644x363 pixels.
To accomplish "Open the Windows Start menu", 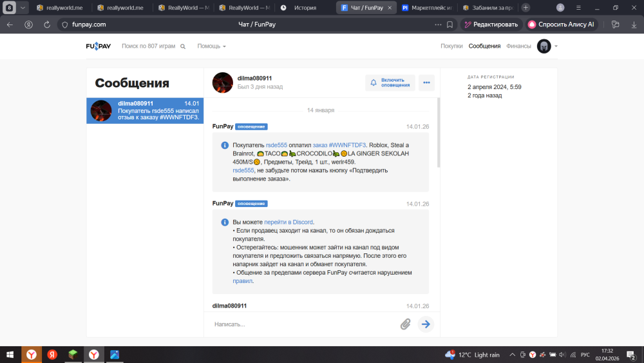I will pos(10,355).
